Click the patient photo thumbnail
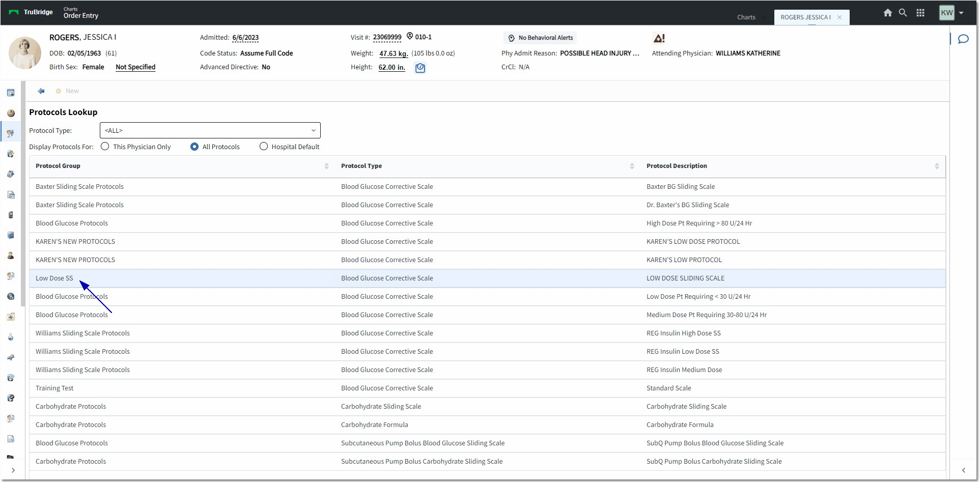This screenshot has height=483, width=980. pos(25,52)
